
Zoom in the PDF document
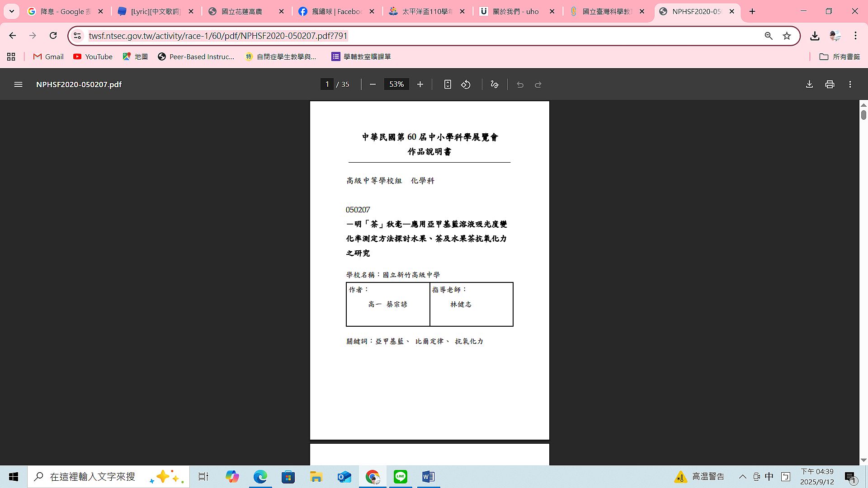[420, 84]
